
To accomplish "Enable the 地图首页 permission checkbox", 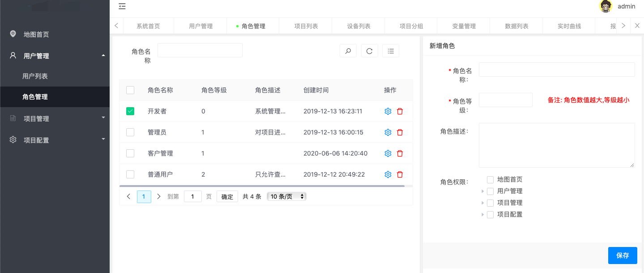I will coord(490,179).
